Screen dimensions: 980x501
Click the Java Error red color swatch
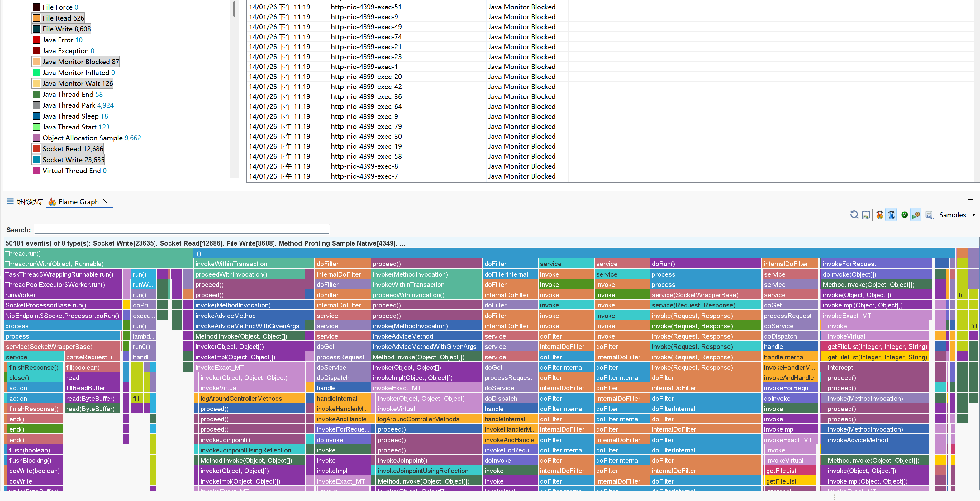pyautogui.click(x=37, y=40)
